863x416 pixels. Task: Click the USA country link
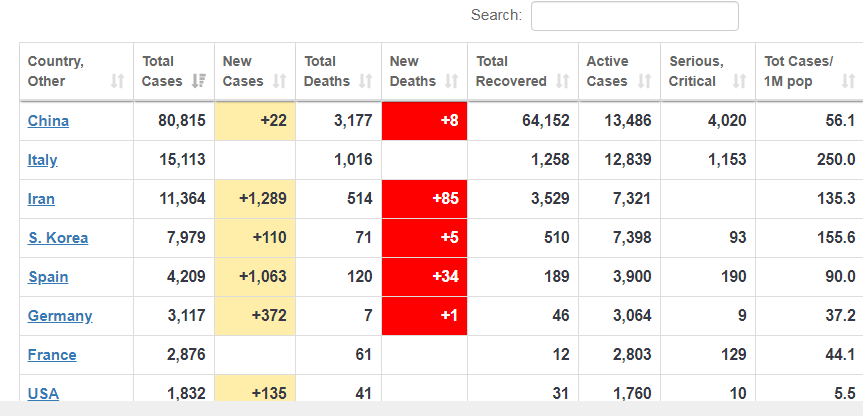coord(43,394)
